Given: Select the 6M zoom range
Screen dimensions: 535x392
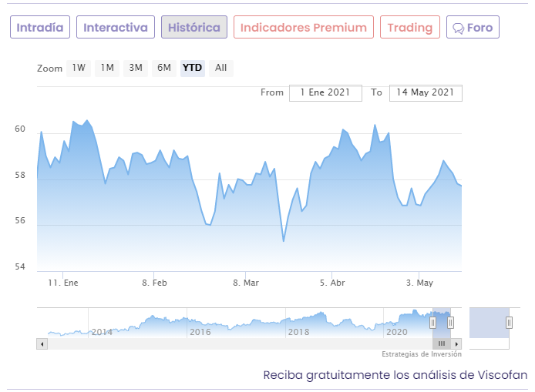Looking at the screenshot, I should tap(164, 68).
